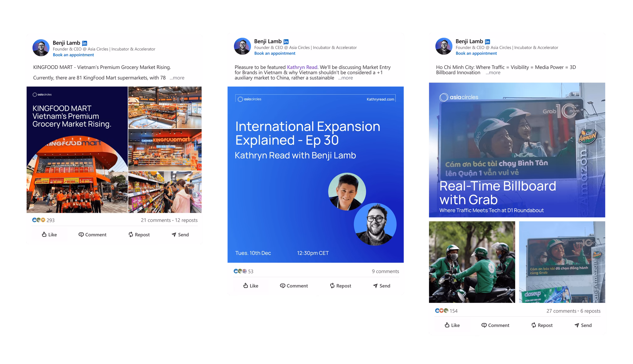Comment on the International Expansion Explained post
Viewport: 633px width, 364px height.
[x=294, y=286]
